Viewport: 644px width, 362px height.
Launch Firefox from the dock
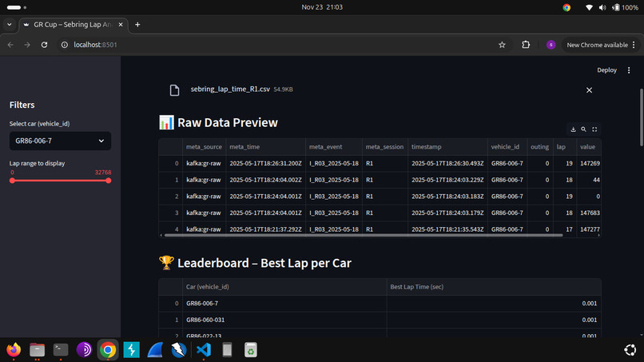(14, 350)
